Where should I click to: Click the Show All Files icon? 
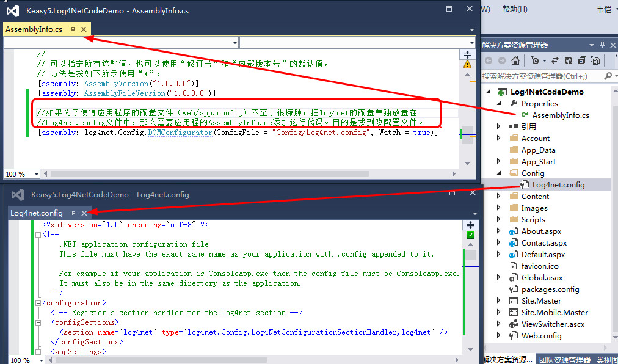tap(595, 60)
